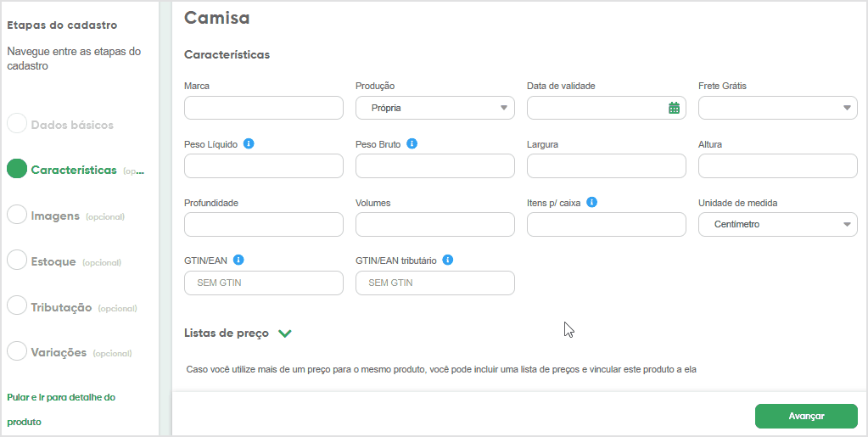Viewport: 868px width, 437px height.
Task: Open the Produção dropdown
Action: click(x=435, y=108)
